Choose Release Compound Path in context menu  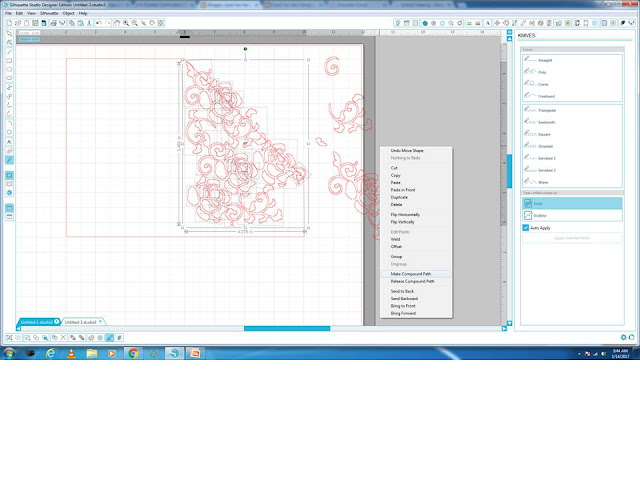416,281
